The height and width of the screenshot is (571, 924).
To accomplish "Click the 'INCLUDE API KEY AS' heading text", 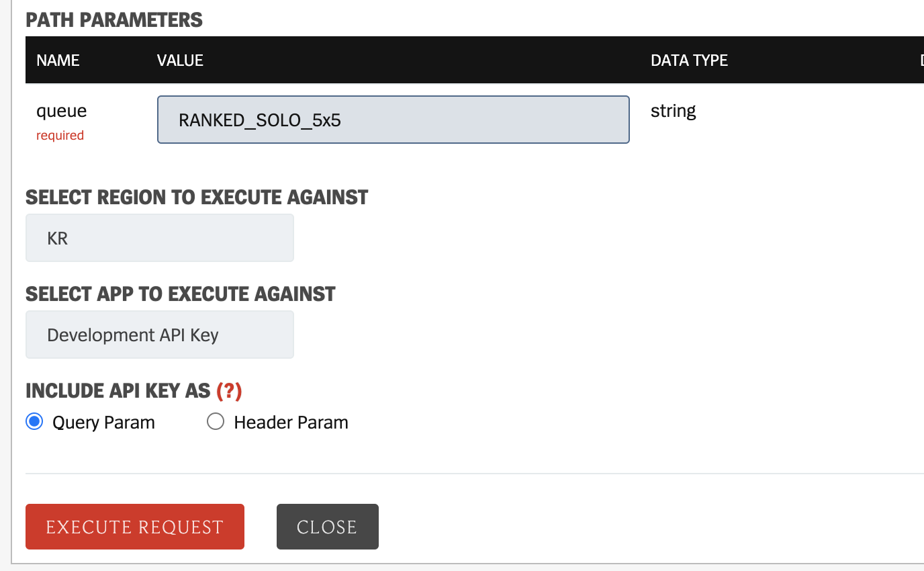I will [x=118, y=390].
